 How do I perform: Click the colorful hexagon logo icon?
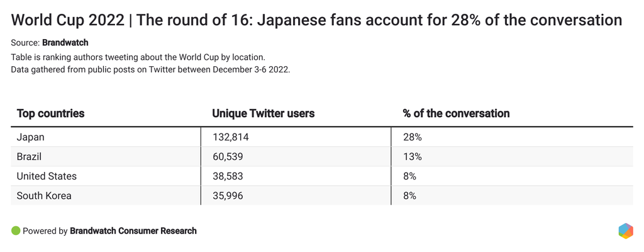pyautogui.click(x=625, y=231)
